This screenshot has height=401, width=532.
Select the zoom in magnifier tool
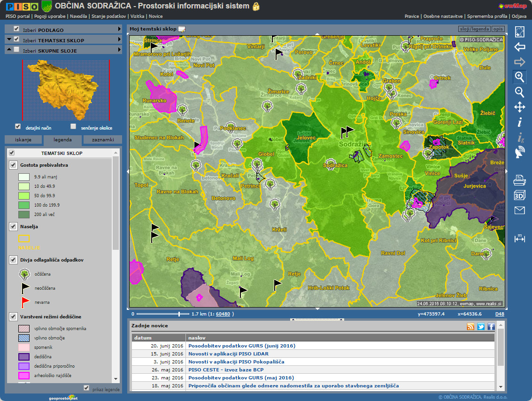pyautogui.click(x=519, y=77)
